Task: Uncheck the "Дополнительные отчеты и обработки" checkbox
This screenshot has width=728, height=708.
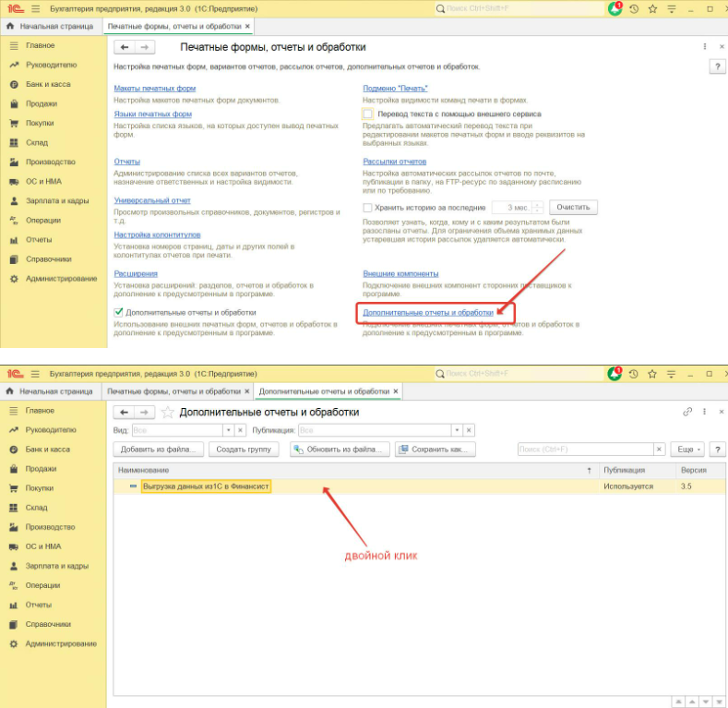Action: (x=118, y=313)
